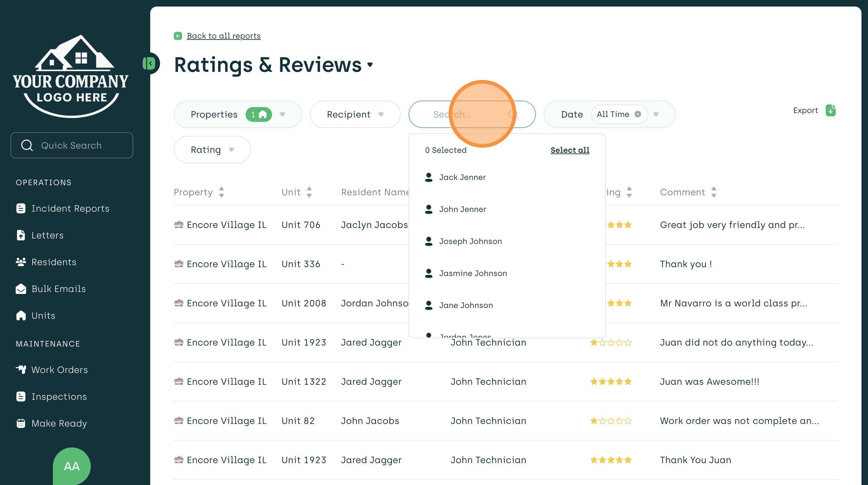Click the green back arrow icon

(x=178, y=36)
